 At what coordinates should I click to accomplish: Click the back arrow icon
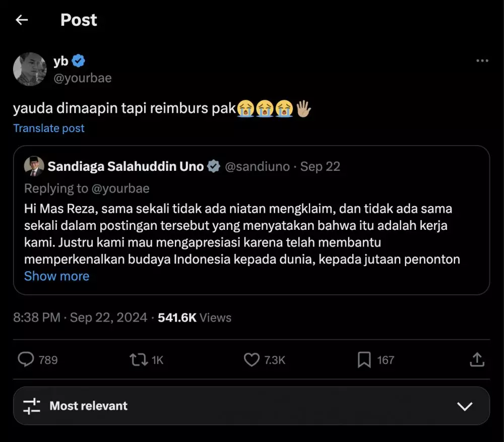tap(22, 20)
